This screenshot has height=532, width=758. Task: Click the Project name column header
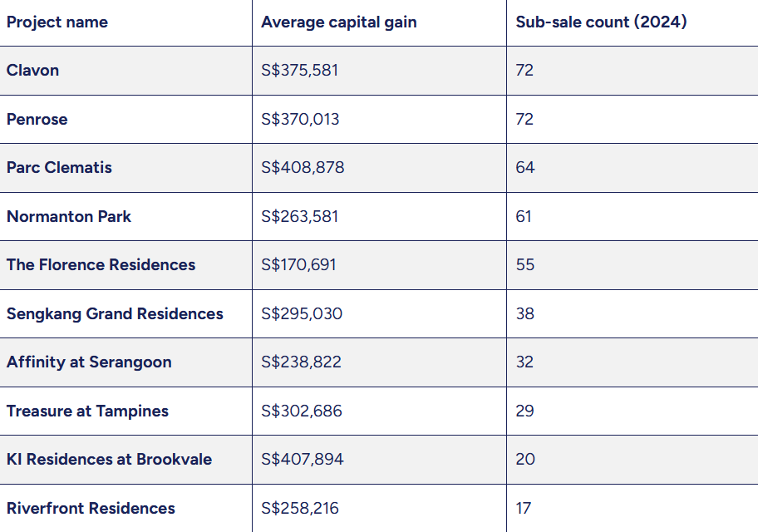pos(57,22)
